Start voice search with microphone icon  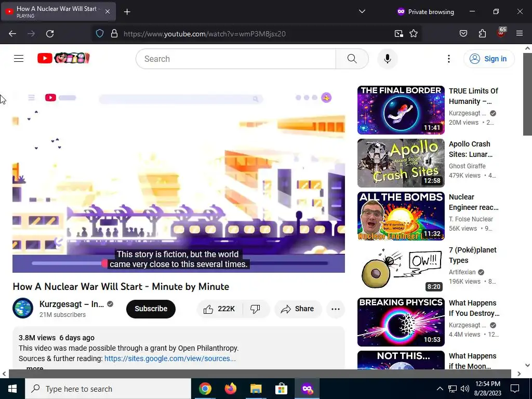coord(387,59)
